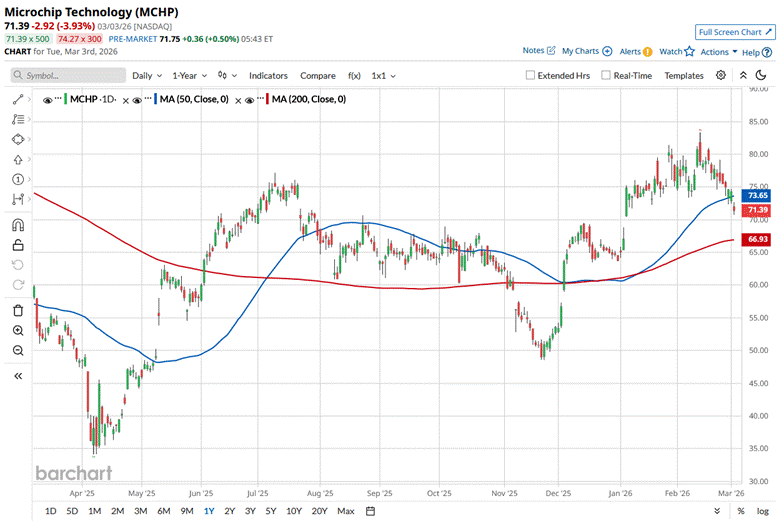Open the 1x1 chart layout dropdown
The width and height of the screenshot is (779, 521).
[383, 75]
